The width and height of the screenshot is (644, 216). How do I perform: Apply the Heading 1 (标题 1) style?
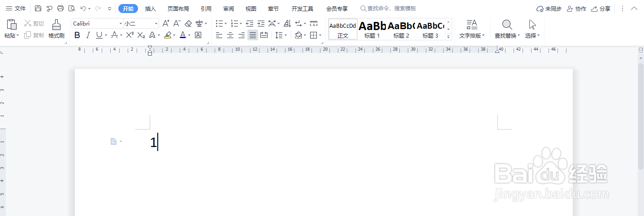point(372,29)
